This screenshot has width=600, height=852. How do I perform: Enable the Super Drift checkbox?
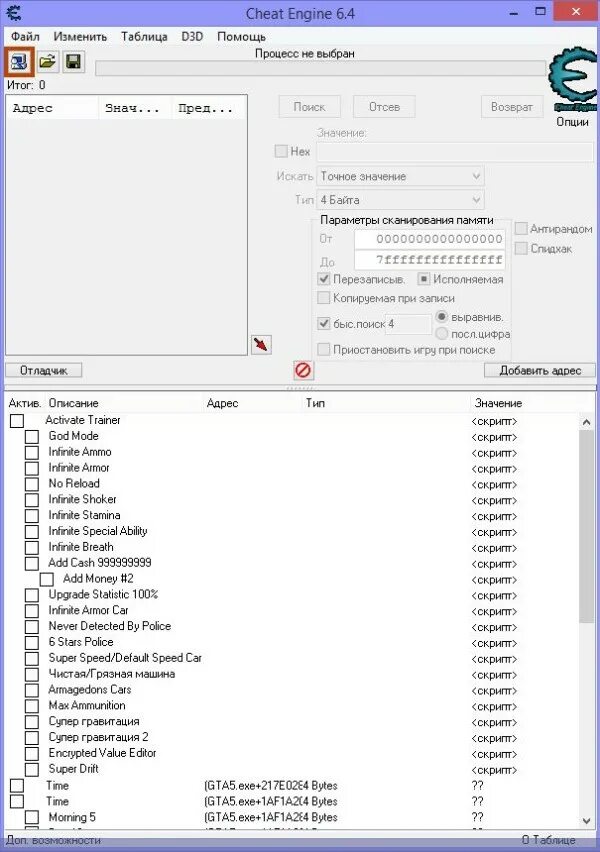[x=32, y=769]
